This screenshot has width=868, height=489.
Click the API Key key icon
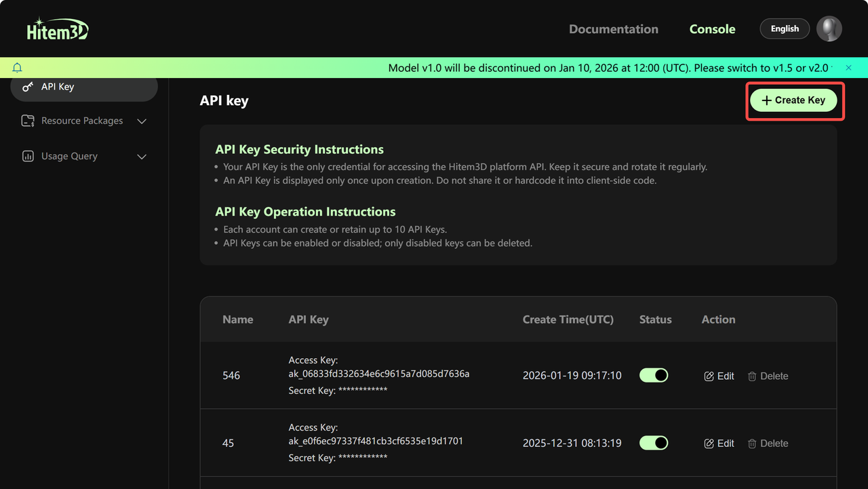(x=28, y=87)
